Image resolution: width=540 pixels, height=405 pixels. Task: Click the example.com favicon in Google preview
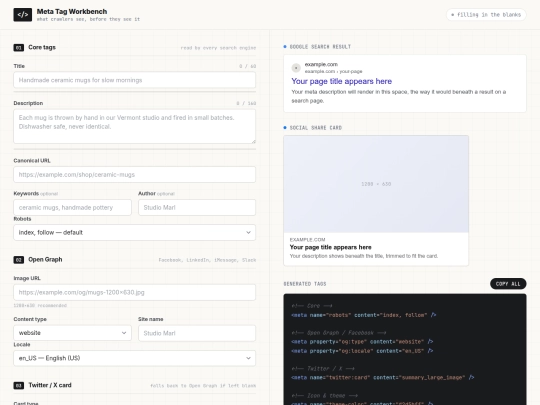tap(296, 68)
